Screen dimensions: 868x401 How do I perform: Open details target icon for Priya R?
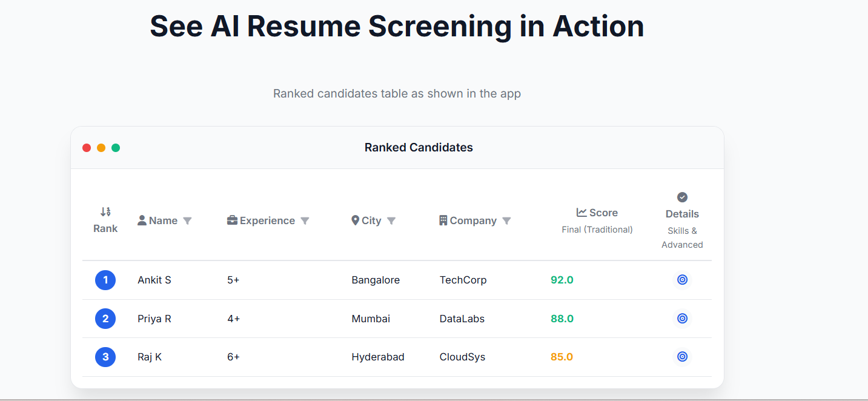click(682, 319)
